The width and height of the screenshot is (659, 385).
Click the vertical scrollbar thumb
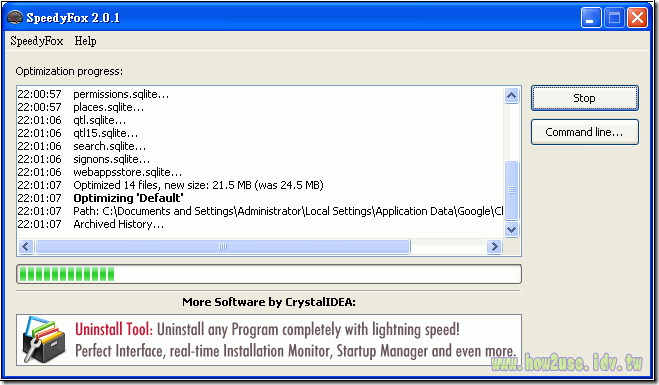coord(511,190)
